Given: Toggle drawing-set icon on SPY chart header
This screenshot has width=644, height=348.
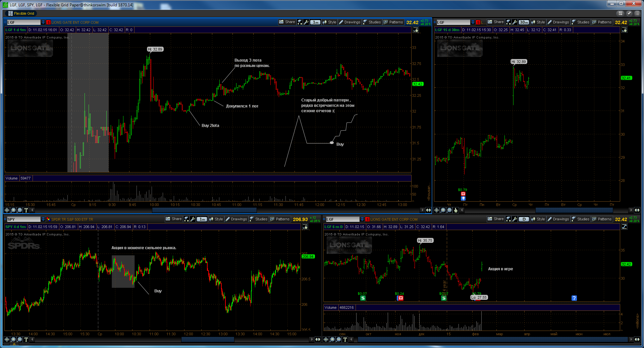Looking at the screenshot, I should pos(305,227).
